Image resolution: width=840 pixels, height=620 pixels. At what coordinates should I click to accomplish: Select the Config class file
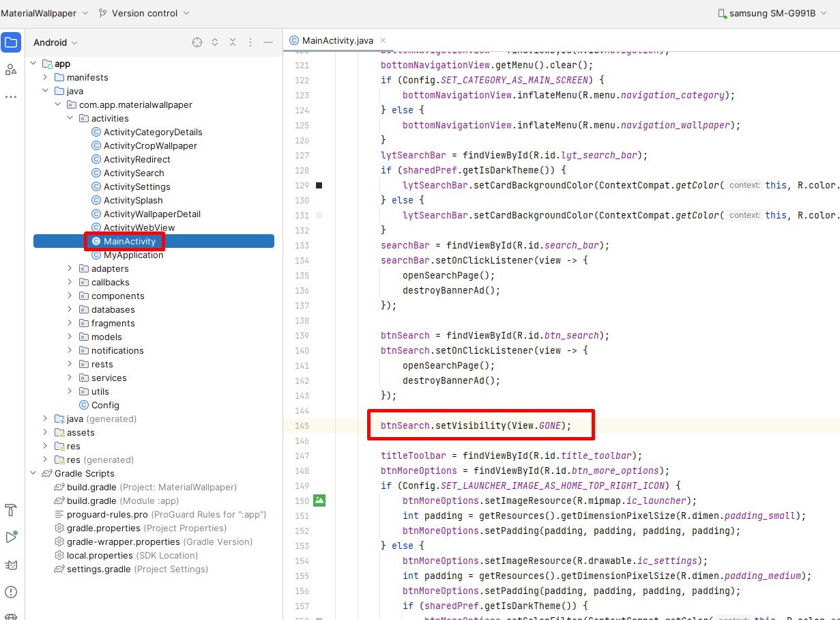tap(105, 405)
